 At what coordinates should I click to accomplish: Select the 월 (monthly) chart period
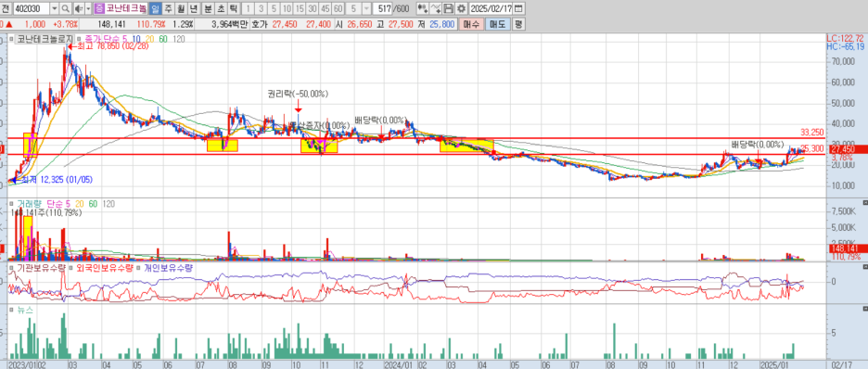(181, 8)
